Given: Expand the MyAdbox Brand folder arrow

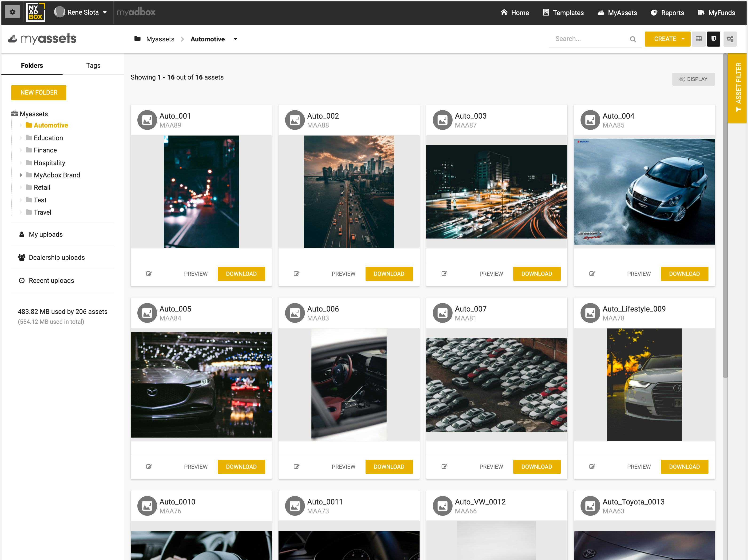Looking at the screenshot, I should [x=21, y=175].
